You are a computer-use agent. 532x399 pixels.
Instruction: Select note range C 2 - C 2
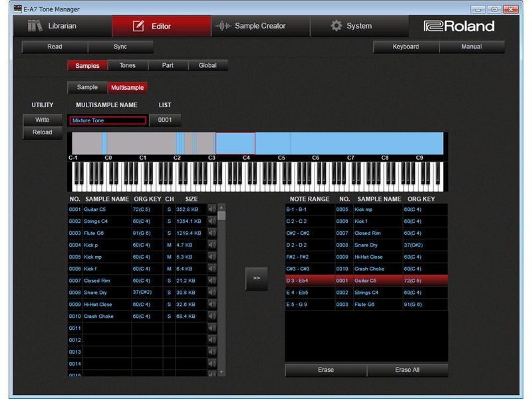point(366,221)
